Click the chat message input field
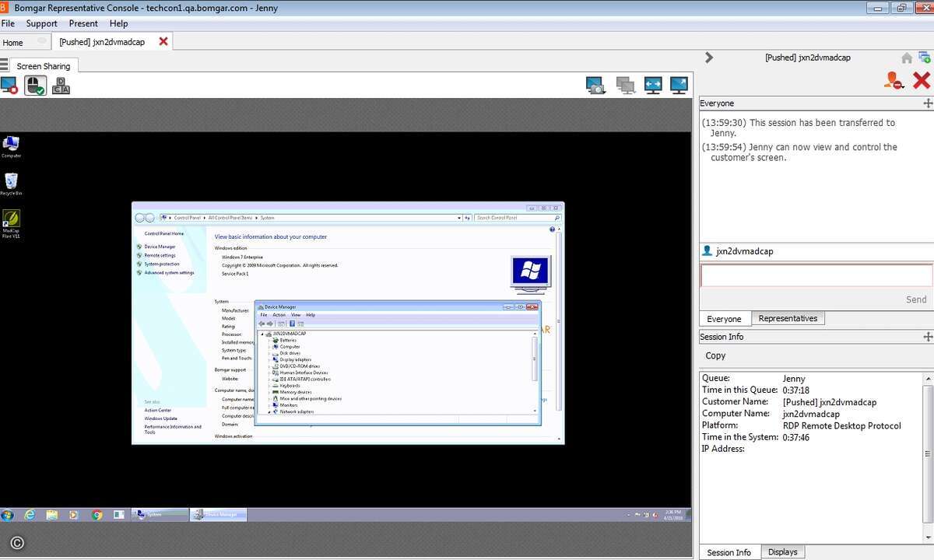The height and width of the screenshot is (560, 934). (816, 275)
